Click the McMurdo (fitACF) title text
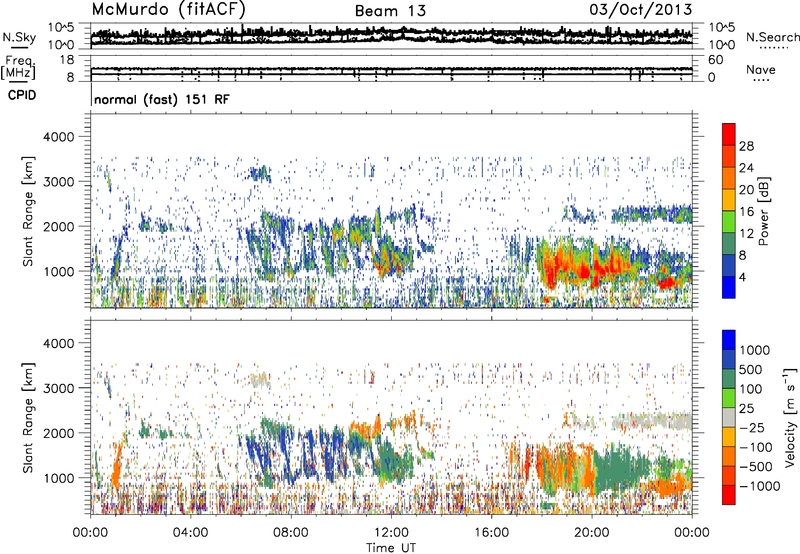Screen dimensions: 800x554 [168, 9]
